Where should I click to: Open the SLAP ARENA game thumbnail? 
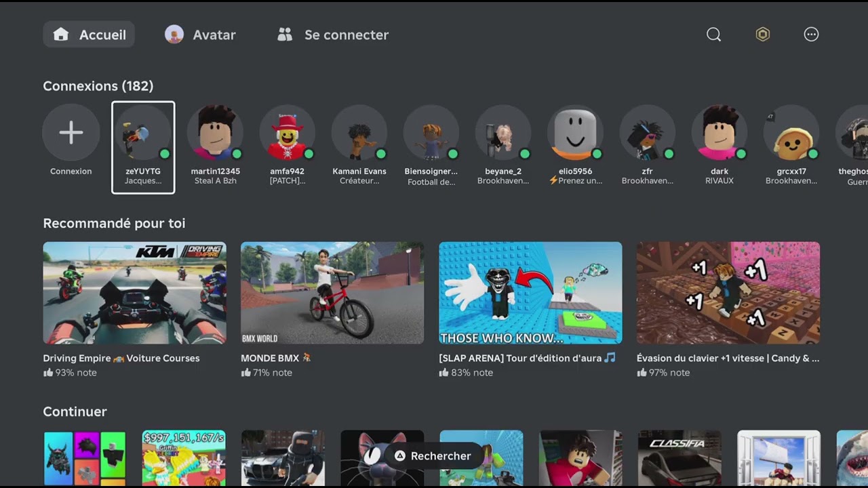tap(530, 293)
